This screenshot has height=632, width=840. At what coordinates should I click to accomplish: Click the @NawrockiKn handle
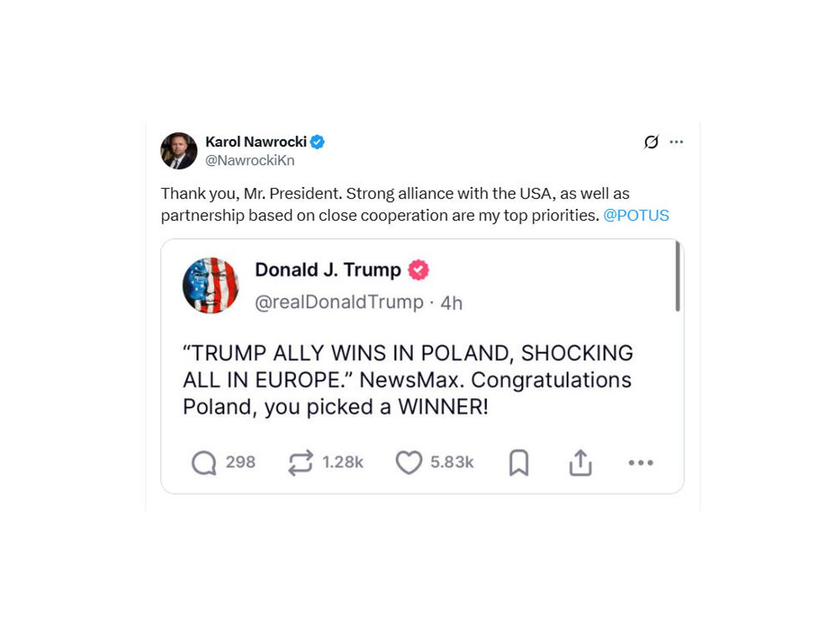coord(250,160)
